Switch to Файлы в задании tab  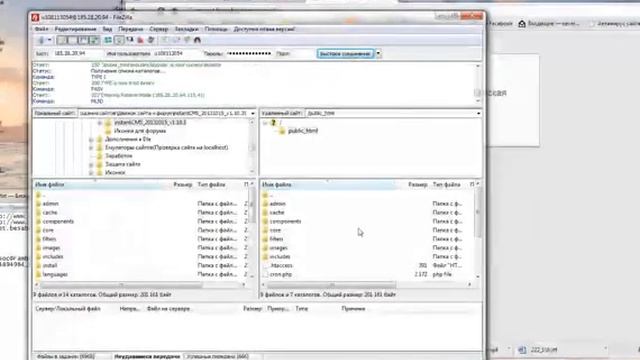(66, 356)
